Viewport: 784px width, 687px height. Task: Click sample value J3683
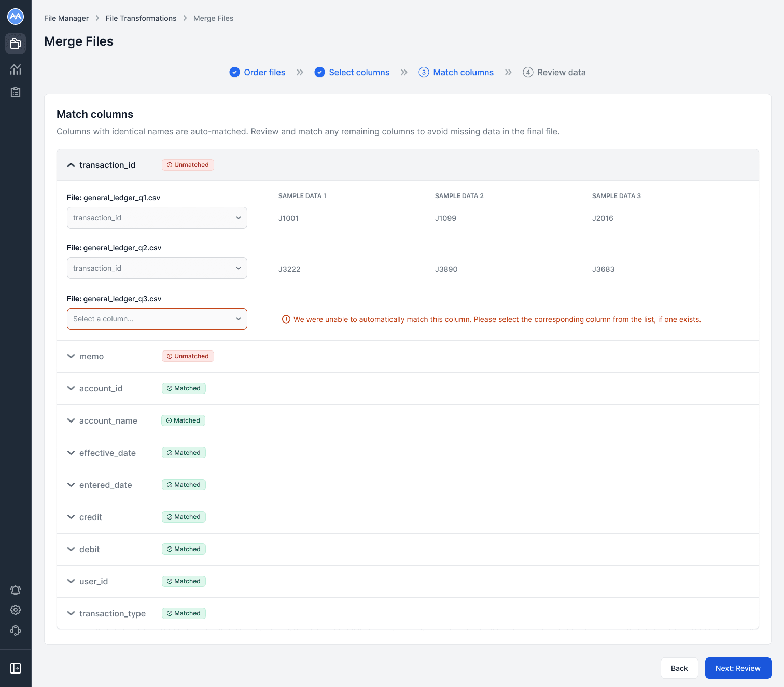click(x=604, y=269)
